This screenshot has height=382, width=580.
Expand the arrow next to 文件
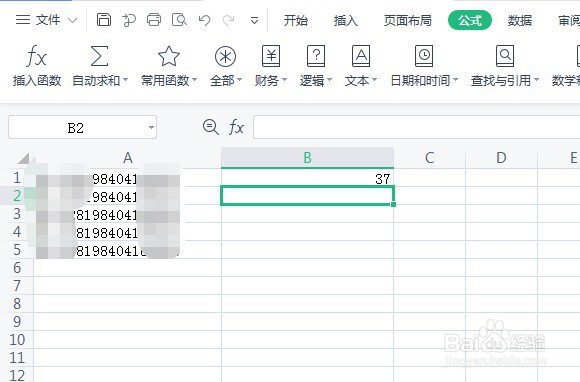pyautogui.click(x=73, y=20)
